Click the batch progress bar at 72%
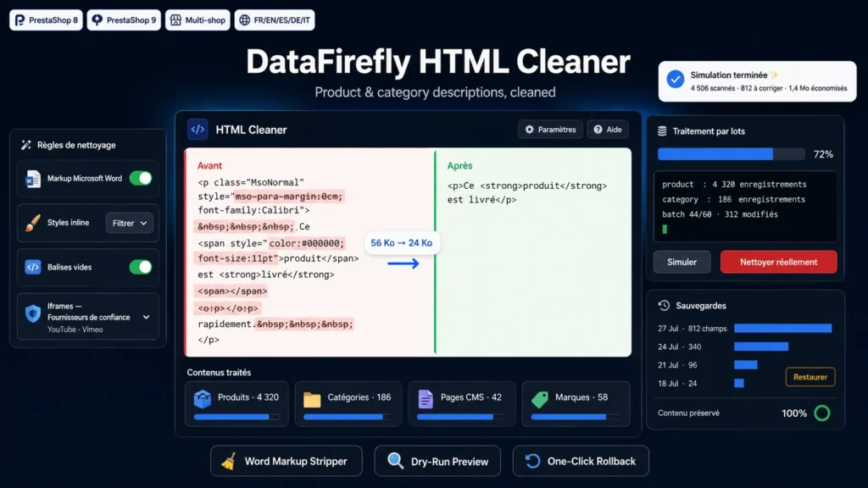Image resolution: width=868 pixels, height=488 pixels. [x=732, y=154]
